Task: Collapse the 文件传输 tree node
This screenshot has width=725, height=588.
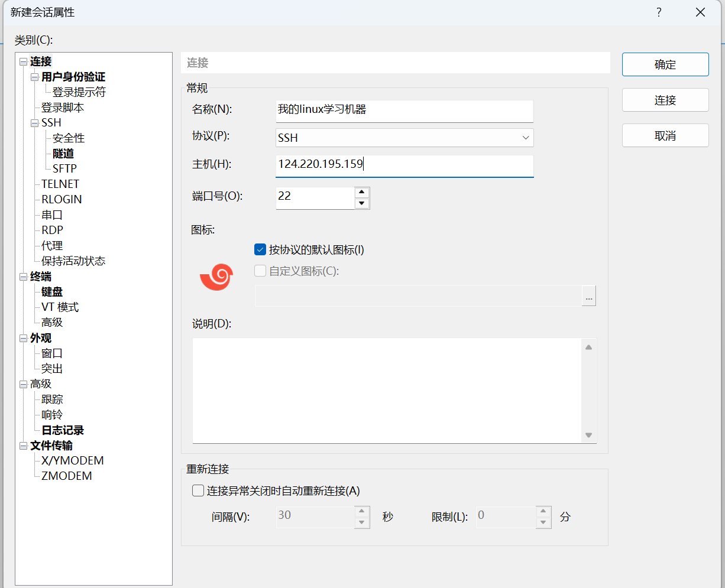Action: (x=23, y=446)
